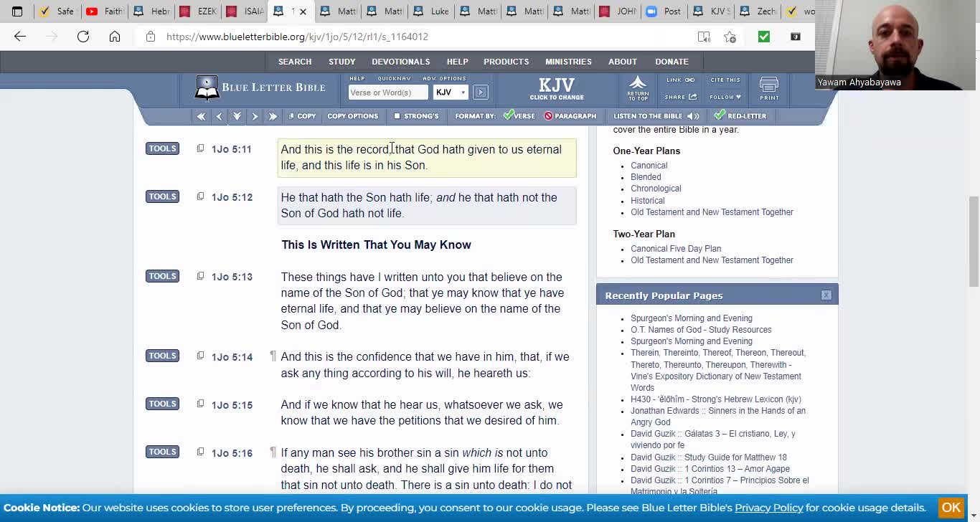This screenshot has width=980, height=522.
Task: Click browser refresh icon
Action: (83, 37)
